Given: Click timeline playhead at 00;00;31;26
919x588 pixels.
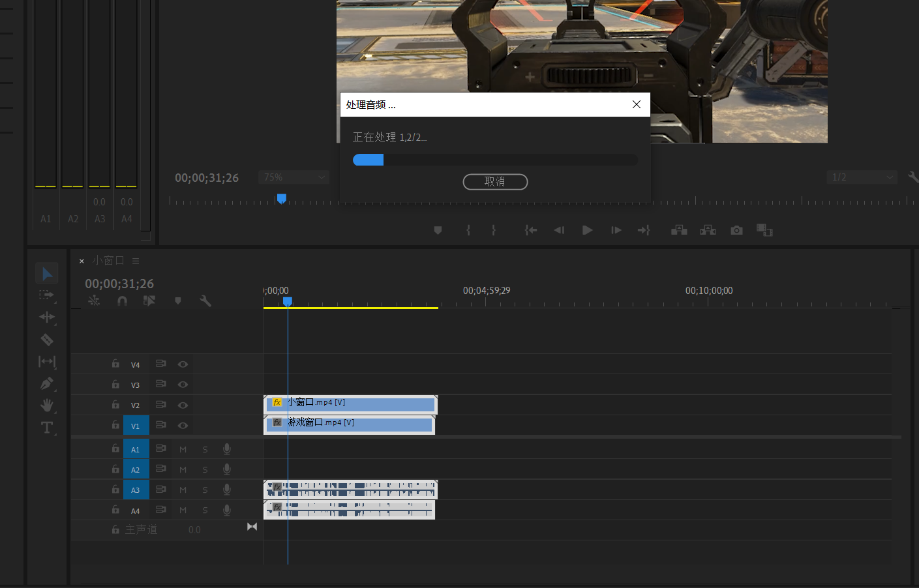Looking at the screenshot, I should 288,302.
